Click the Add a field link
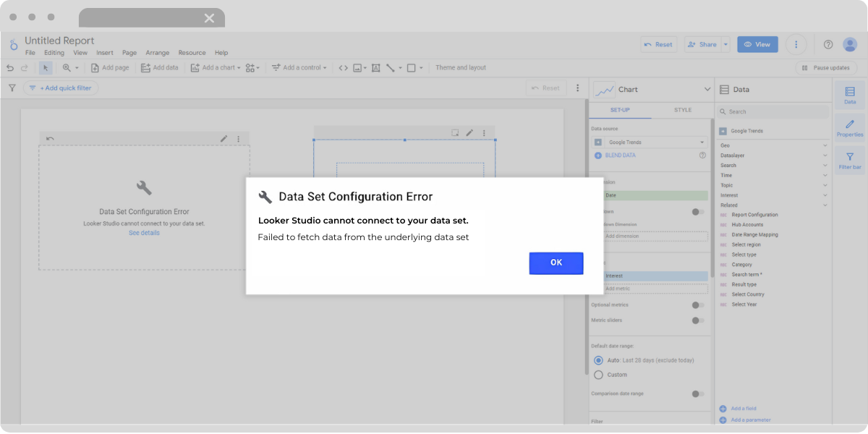 745,408
